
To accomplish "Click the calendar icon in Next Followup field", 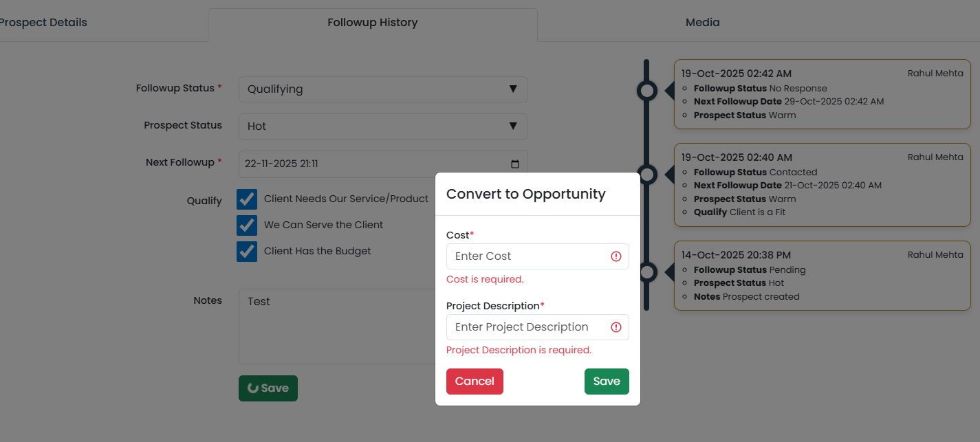I will pos(515,164).
